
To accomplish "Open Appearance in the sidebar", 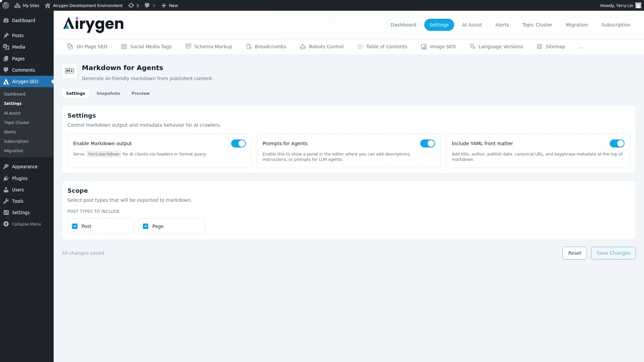I will coord(27,167).
